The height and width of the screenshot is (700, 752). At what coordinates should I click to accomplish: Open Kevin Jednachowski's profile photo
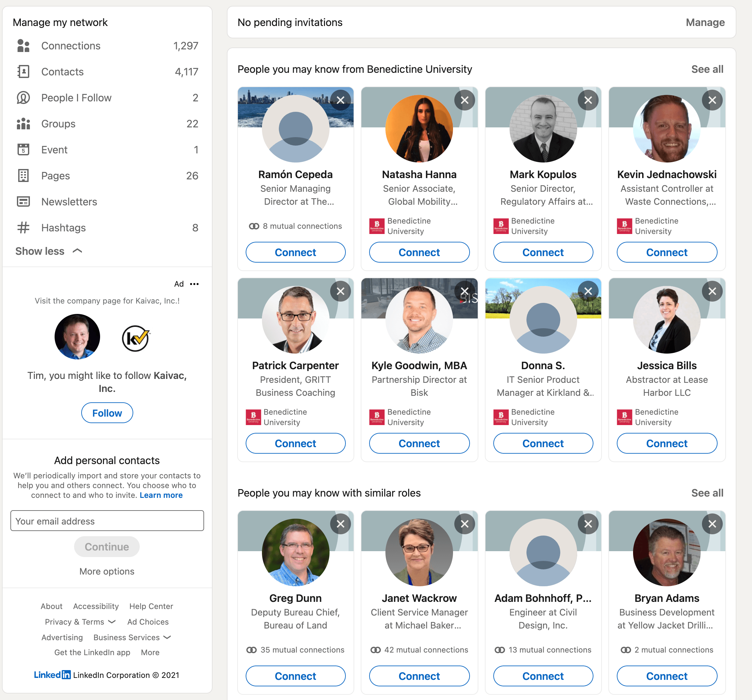click(x=667, y=129)
